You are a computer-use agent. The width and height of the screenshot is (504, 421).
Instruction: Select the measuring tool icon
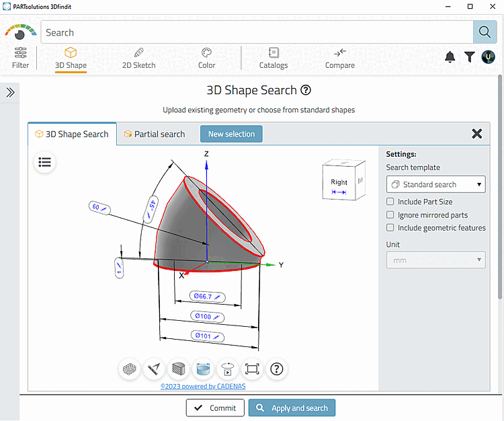[154, 369]
